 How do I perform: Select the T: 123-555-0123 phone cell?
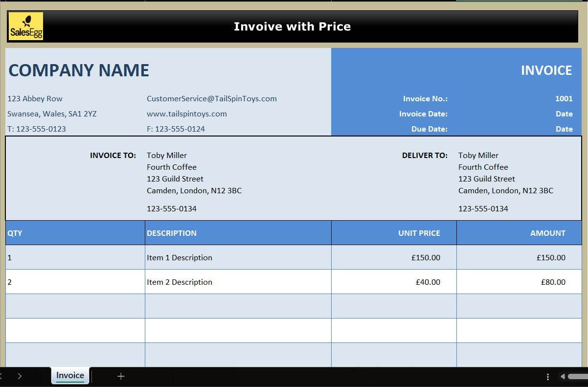[37, 129]
